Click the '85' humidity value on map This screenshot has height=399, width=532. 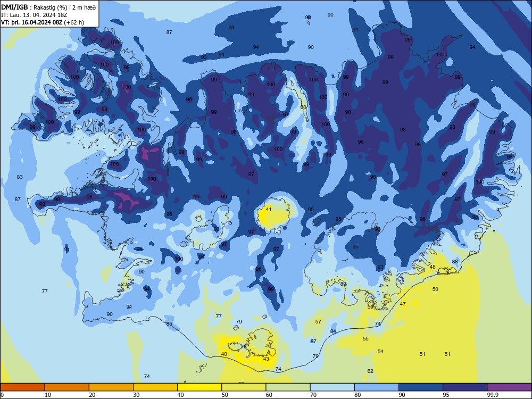169,323
